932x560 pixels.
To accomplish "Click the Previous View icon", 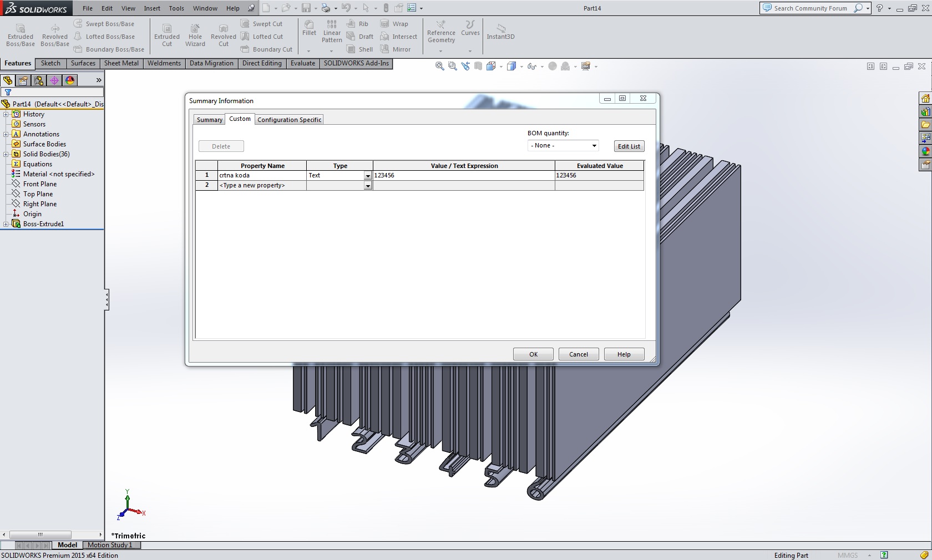I will pos(465,67).
